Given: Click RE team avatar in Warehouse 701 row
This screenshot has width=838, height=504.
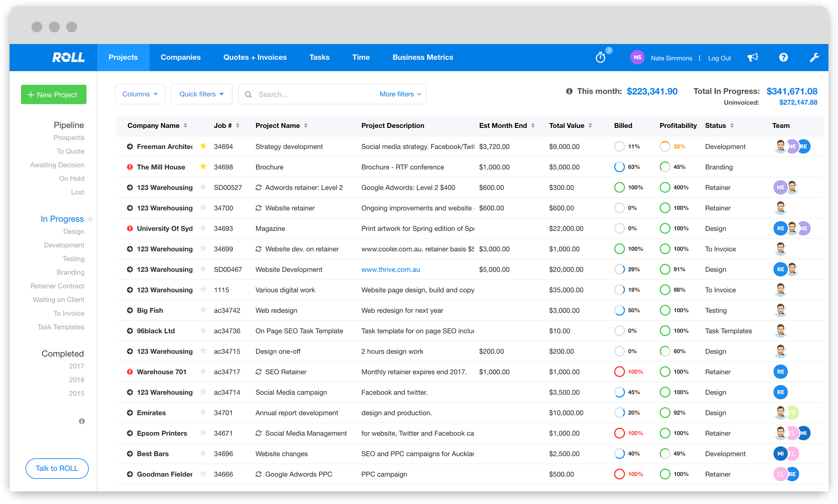Looking at the screenshot, I should pyautogui.click(x=780, y=372).
